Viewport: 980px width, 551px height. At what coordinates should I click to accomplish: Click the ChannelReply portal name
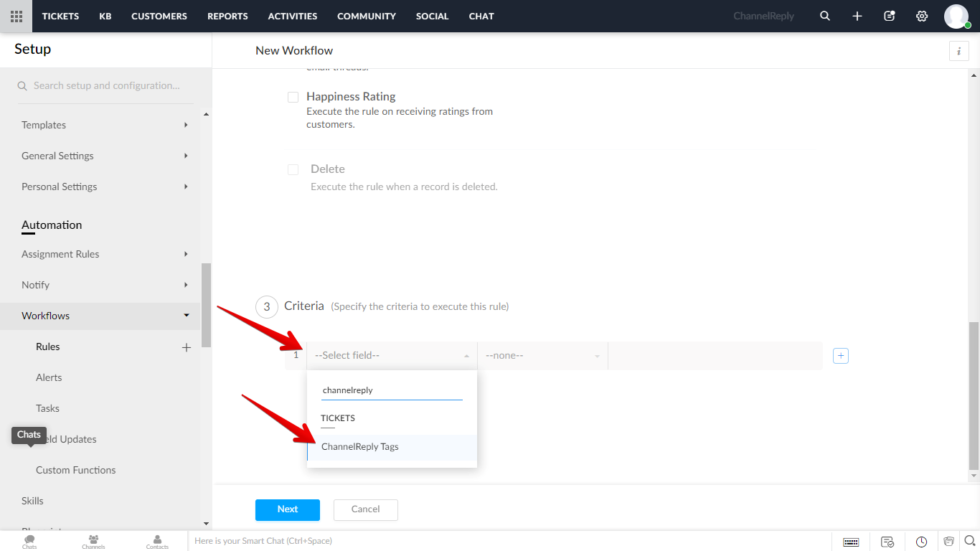pyautogui.click(x=763, y=16)
